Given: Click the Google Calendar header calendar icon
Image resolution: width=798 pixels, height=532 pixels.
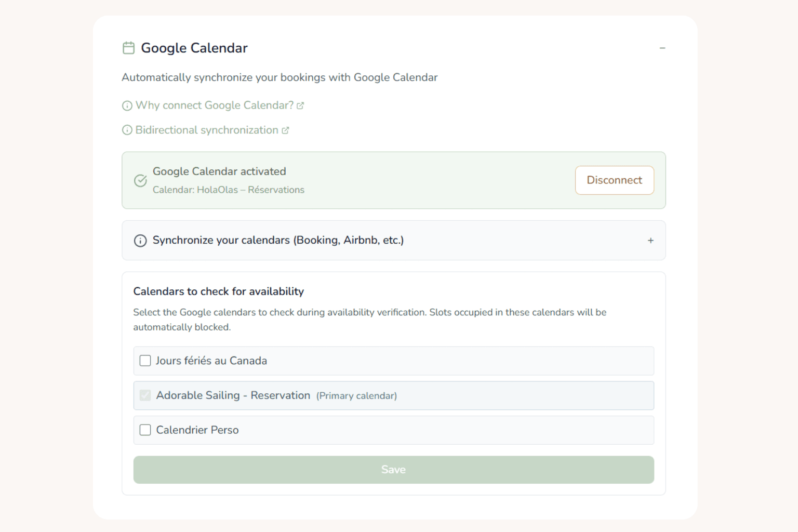Looking at the screenshot, I should [128, 48].
